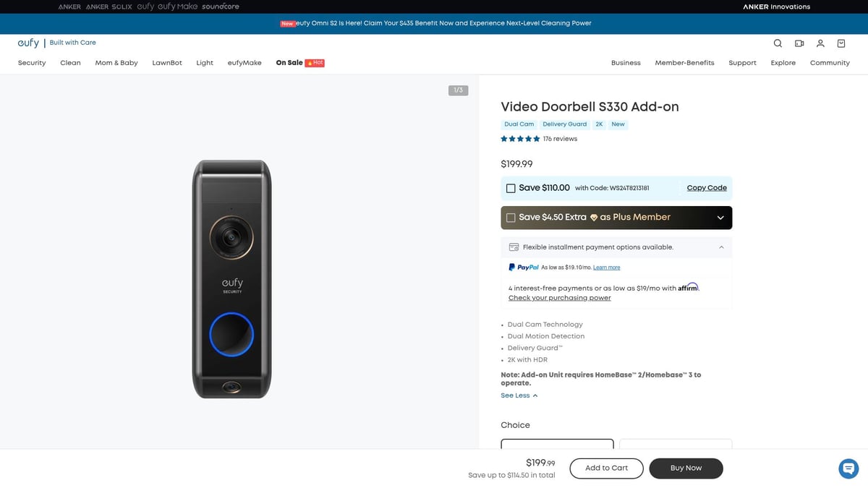
Task: Open the search icon in the header
Action: [778, 43]
